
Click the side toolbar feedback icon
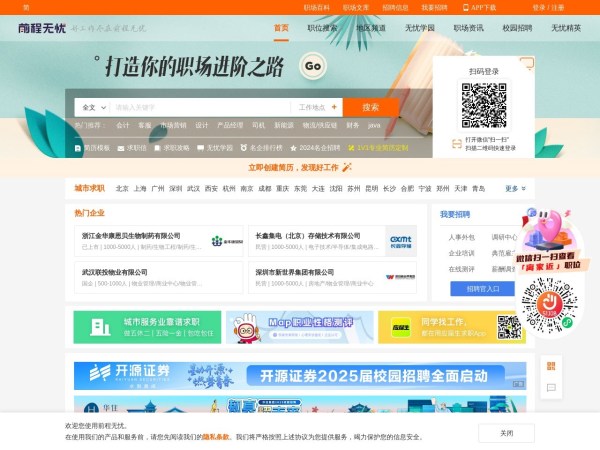point(549,385)
